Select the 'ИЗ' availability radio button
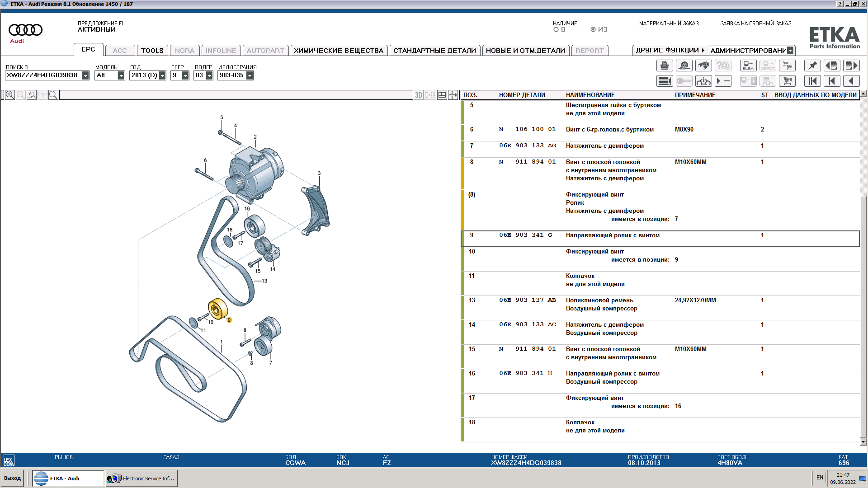Image resolution: width=868 pixels, height=488 pixels. point(593,30)
